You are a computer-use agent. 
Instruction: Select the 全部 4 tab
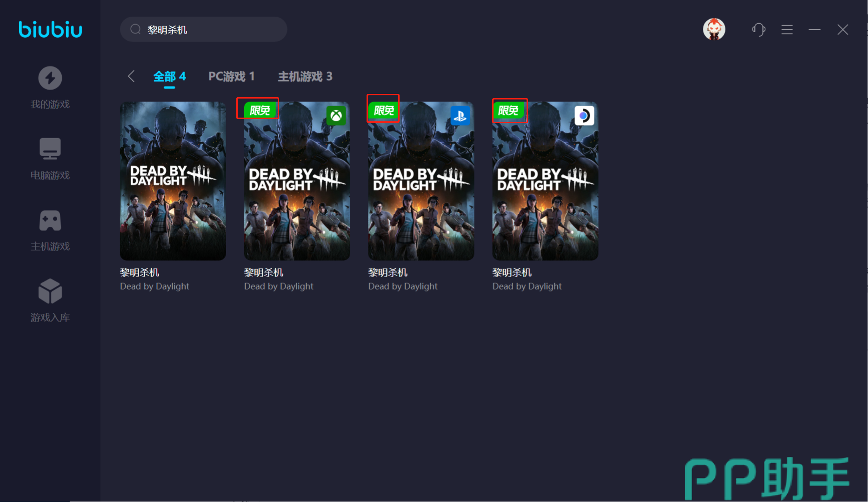point(169,76)
